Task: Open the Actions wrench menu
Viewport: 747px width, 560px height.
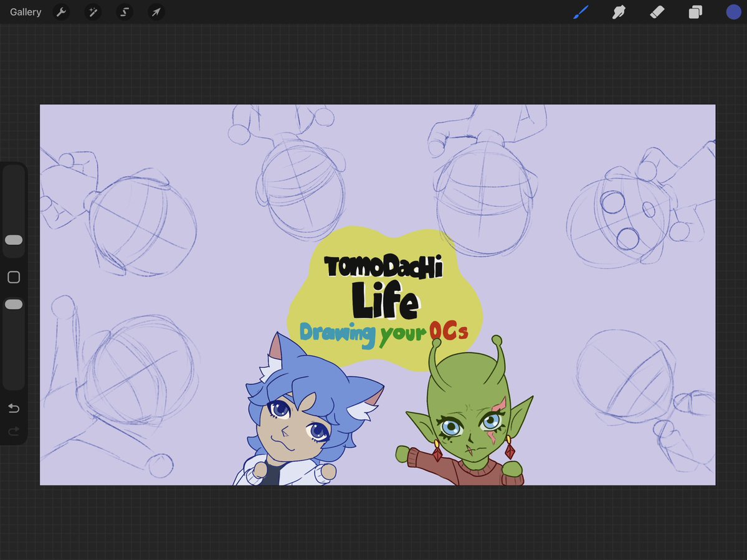Action: click(61, 12)
